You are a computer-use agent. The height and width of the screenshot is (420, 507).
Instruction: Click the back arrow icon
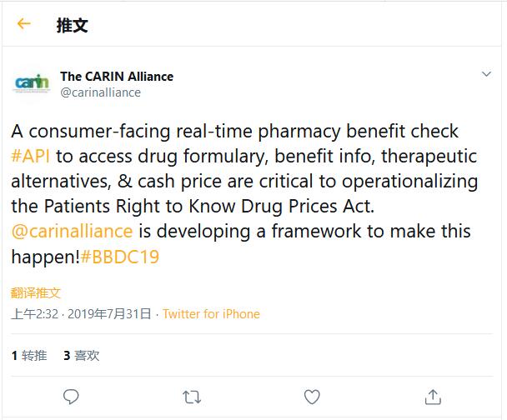(x=23, y=24)
